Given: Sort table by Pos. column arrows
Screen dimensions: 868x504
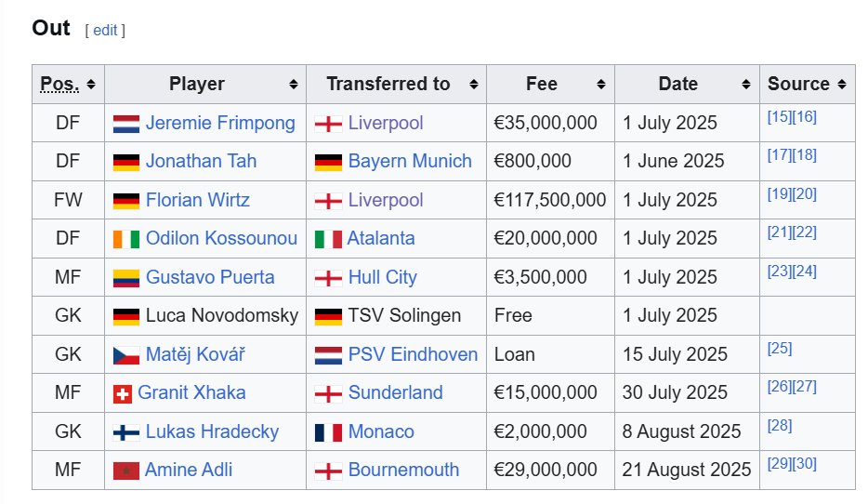Looking at the screenshot, I should coord(91,85).
